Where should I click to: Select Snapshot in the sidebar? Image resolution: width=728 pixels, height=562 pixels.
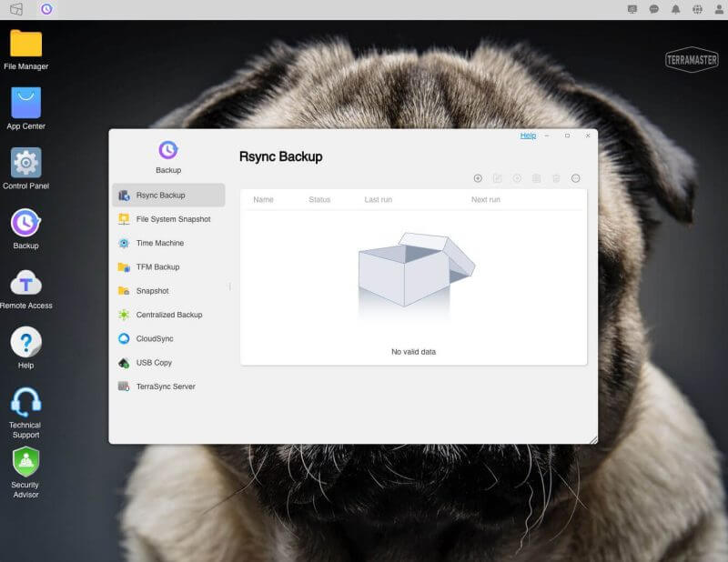click(x=168, y=291)
